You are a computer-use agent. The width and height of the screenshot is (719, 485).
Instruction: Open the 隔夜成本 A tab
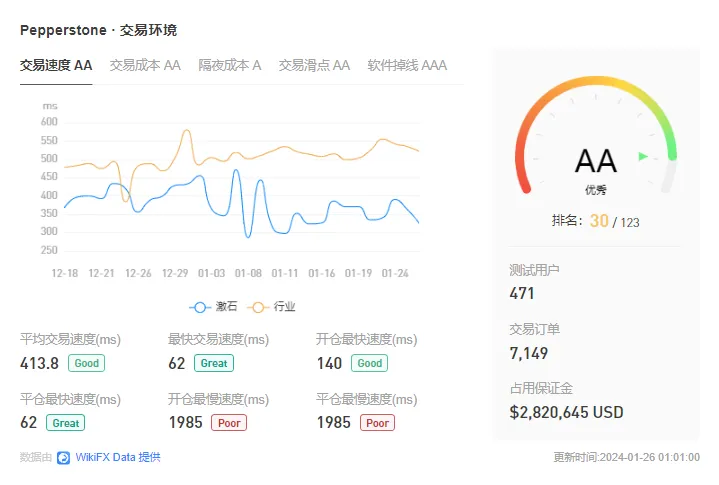tap(230, 65)
